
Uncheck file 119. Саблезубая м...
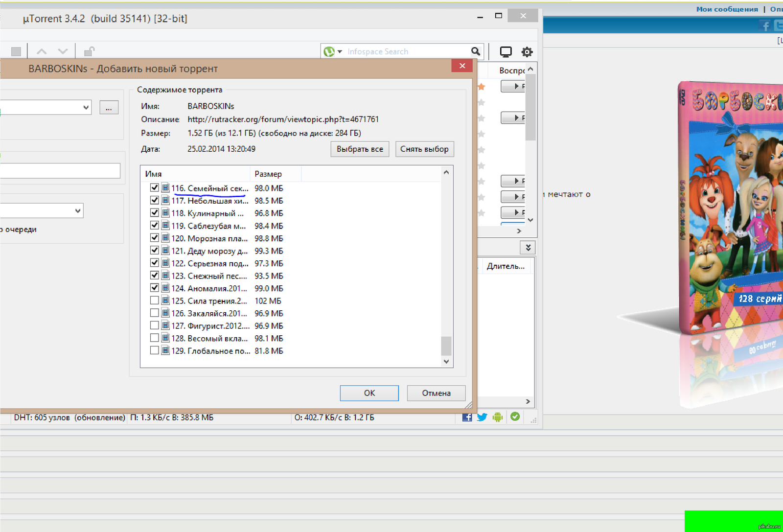[x=154, y=225]
